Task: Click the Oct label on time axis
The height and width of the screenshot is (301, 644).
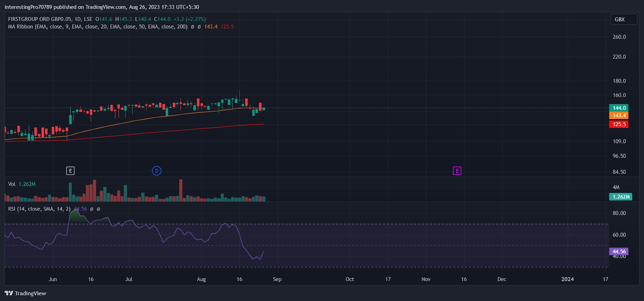Action: 350,279
